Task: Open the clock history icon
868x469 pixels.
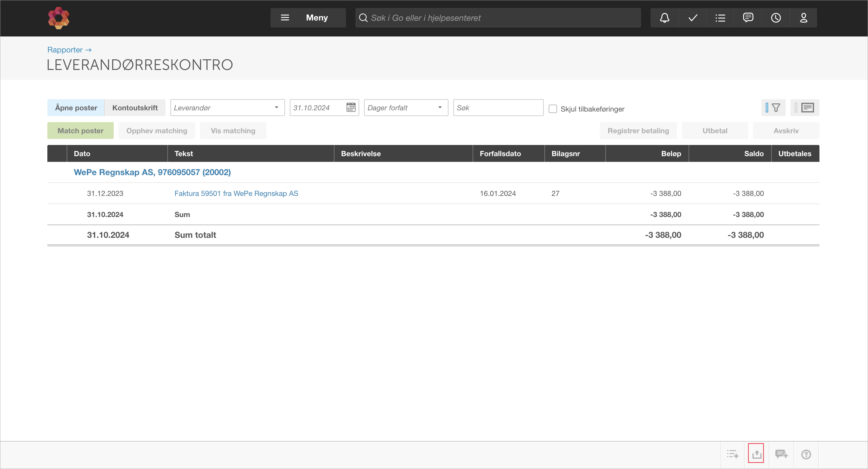Action: point(776,18)
